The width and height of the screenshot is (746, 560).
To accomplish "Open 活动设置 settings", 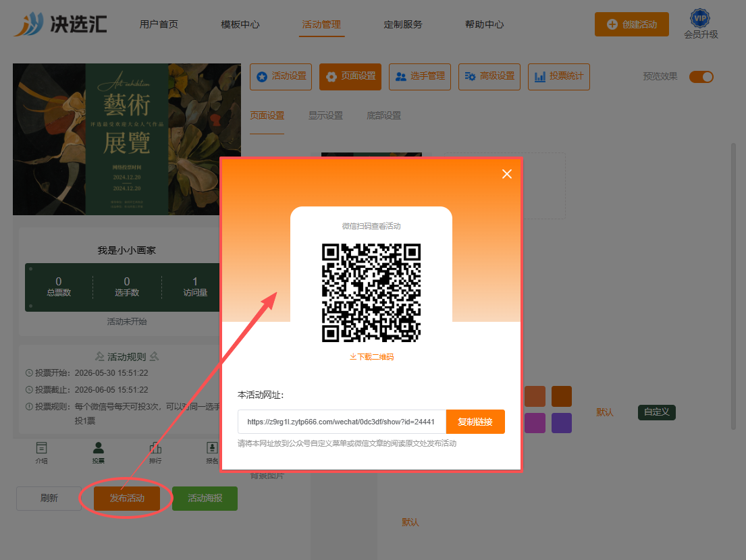I will pyautogui.click(x=281, y=76).
